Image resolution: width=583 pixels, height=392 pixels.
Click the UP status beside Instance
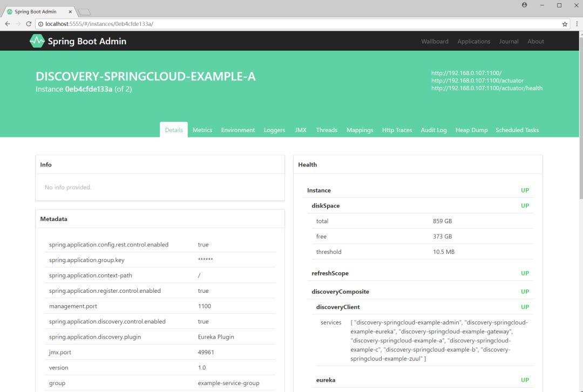click(525, 190)
